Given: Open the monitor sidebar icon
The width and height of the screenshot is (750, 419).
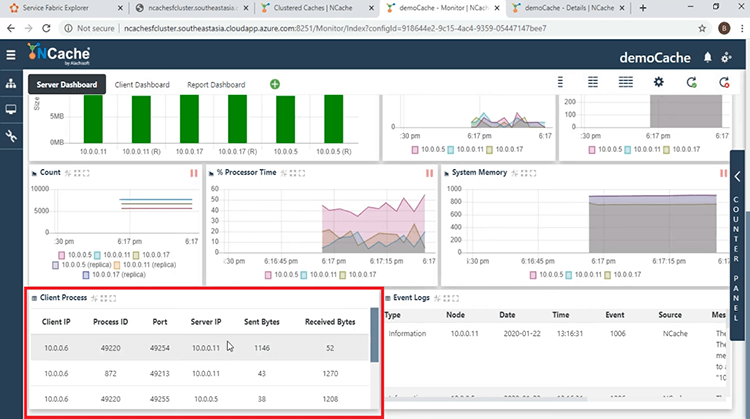Looking at the screenshot, I should coord(11,110).
